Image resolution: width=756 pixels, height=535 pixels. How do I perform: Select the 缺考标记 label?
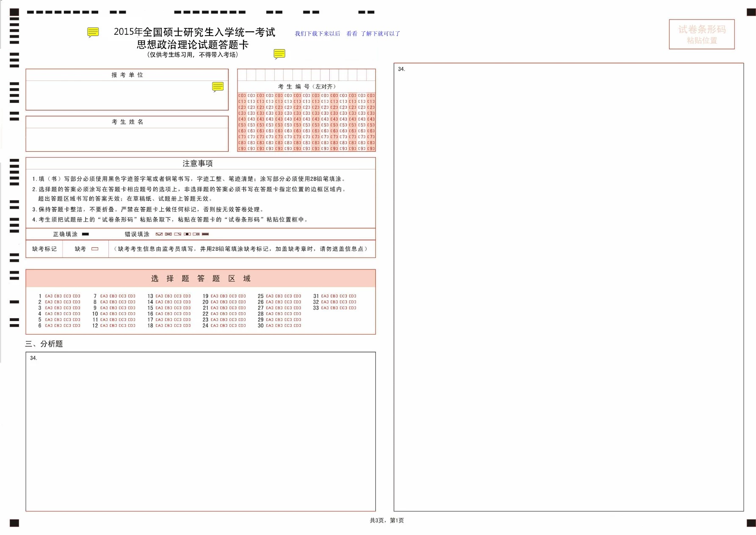[x=44, y=249]
